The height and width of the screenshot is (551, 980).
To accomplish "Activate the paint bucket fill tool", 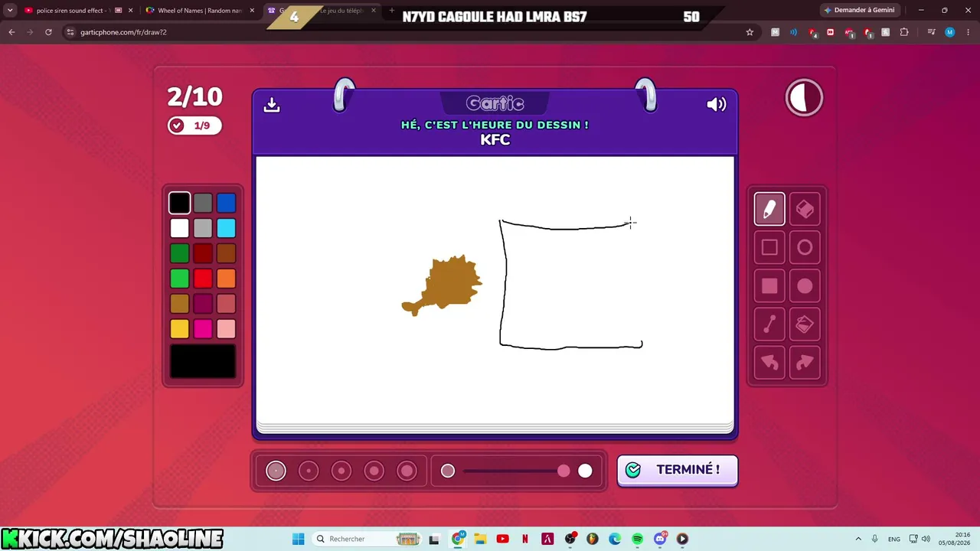I will 805,324.
